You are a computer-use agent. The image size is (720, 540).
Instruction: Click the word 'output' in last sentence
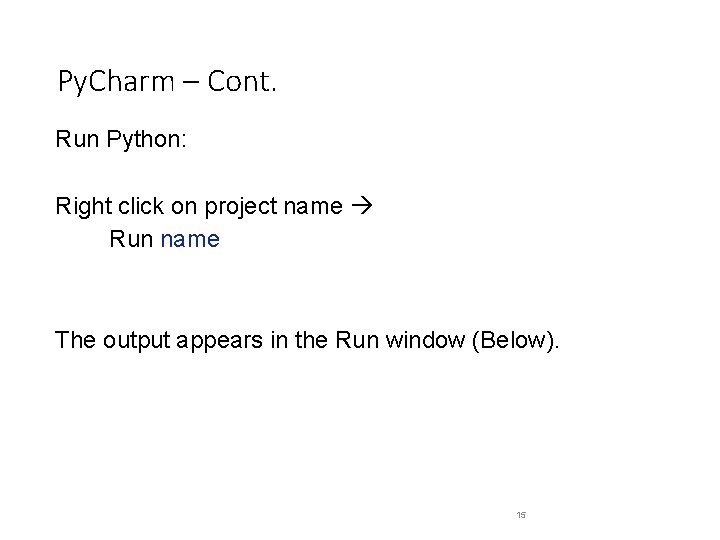click(132, 340)
